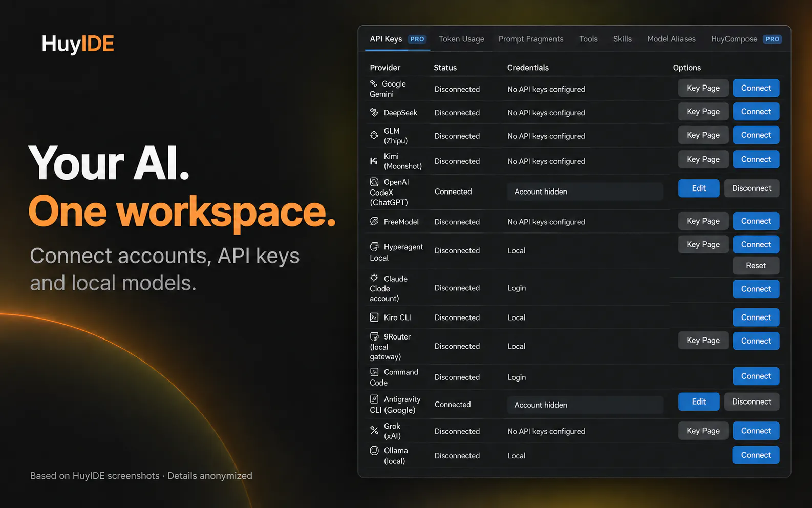
Task: Click the DeepSeek provider icon
Action: 374,112
